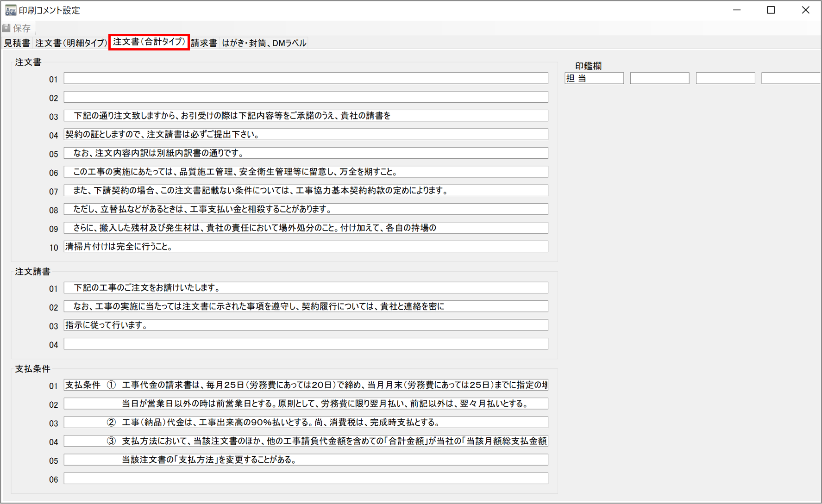
Task: Edit 注文請書 line 01 text field
Action: click(x=306, y=288)
